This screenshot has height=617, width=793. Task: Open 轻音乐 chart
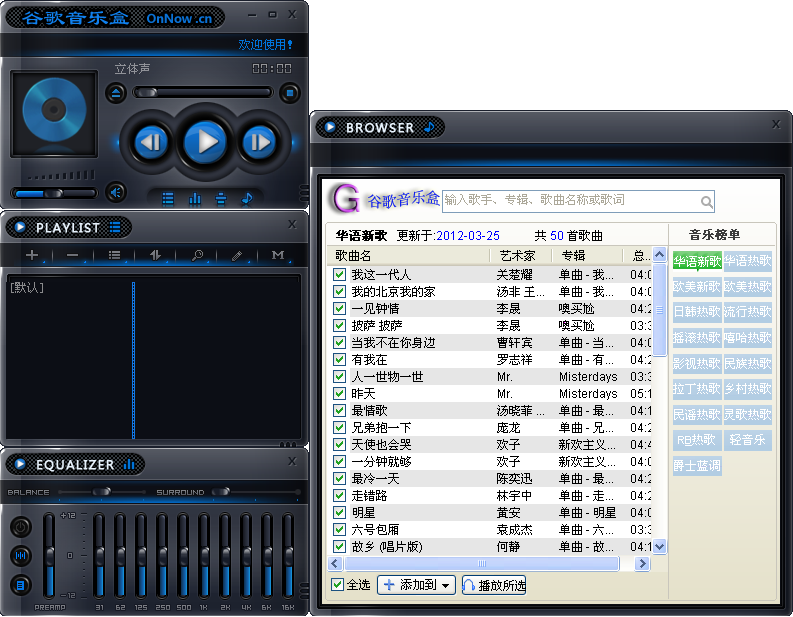point(748,440)
